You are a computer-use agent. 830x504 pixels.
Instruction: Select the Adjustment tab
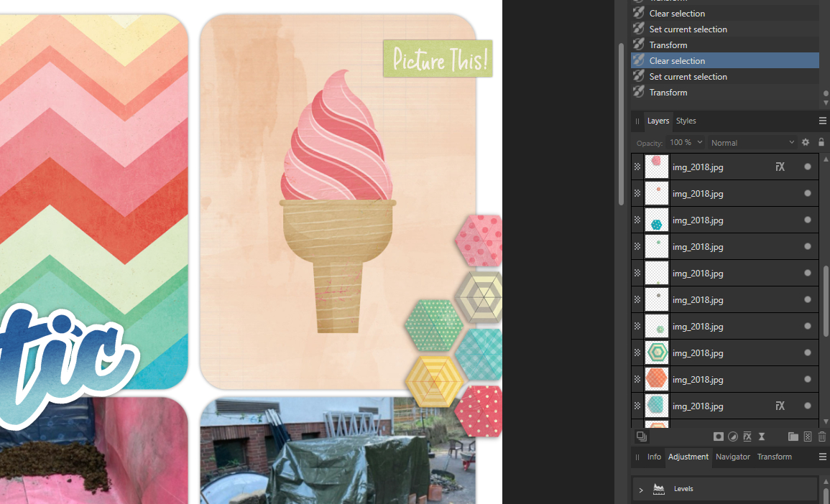[688, 457]
